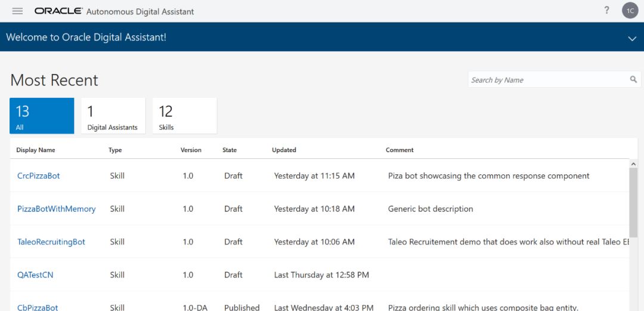Viewport: 644px width, 311px height.
Task: Open the 1C user profile avatar
Action: 630,11
